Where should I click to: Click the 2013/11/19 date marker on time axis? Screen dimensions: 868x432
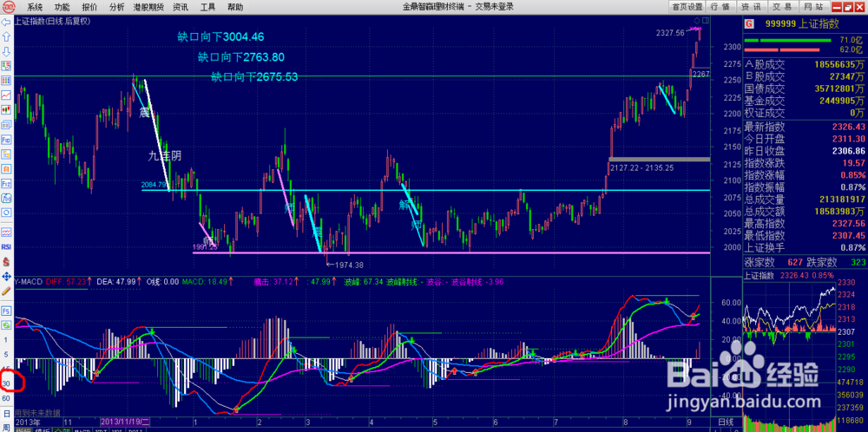(x=124, y=422)
